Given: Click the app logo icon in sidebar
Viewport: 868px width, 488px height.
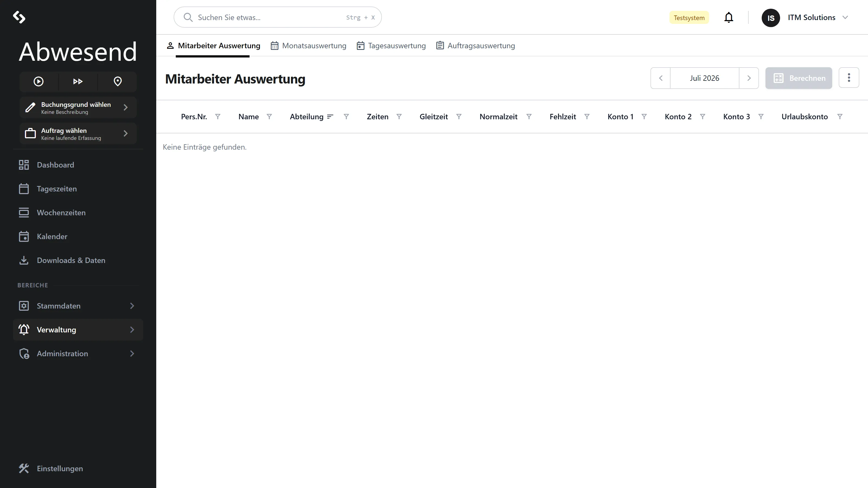Looking at the screenshot, I should pyautogui.click(x=19, y=17).
